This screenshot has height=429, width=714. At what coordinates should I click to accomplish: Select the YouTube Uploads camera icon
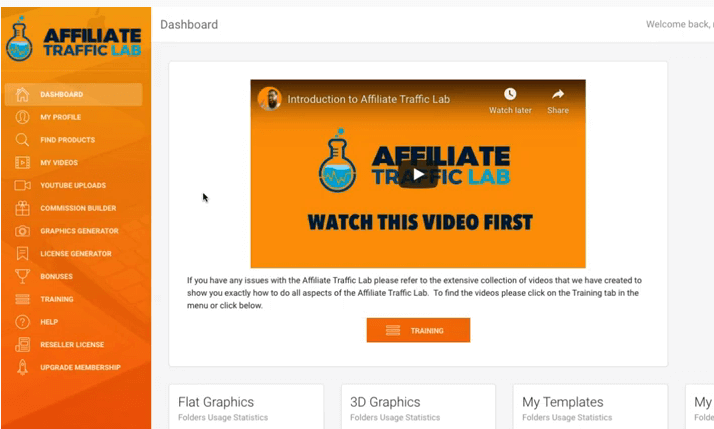(x=22, y=185)
